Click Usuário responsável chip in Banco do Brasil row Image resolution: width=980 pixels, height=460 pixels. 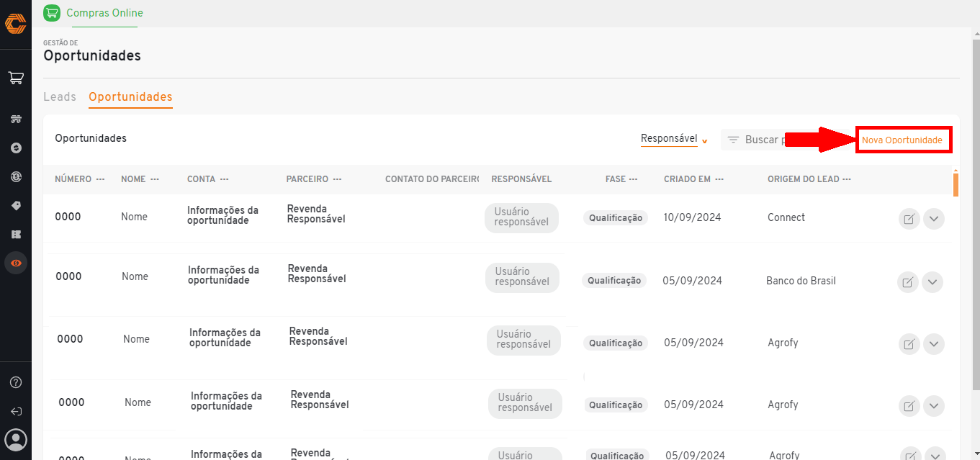point(523,276)
